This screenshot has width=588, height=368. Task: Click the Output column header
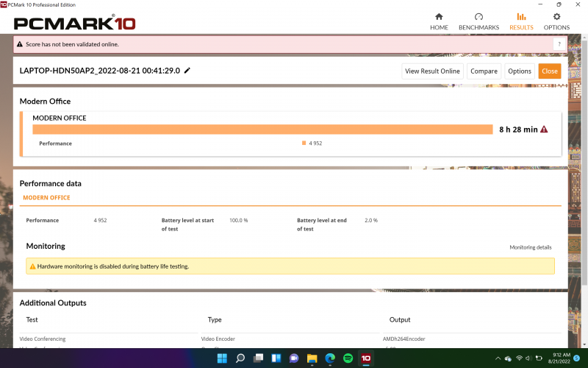point(400,319)
